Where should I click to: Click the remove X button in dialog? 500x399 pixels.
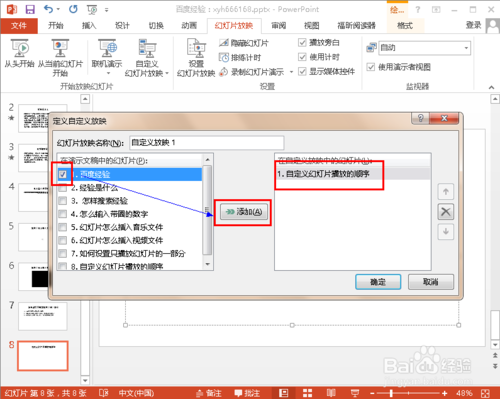[x=446, y=211]
